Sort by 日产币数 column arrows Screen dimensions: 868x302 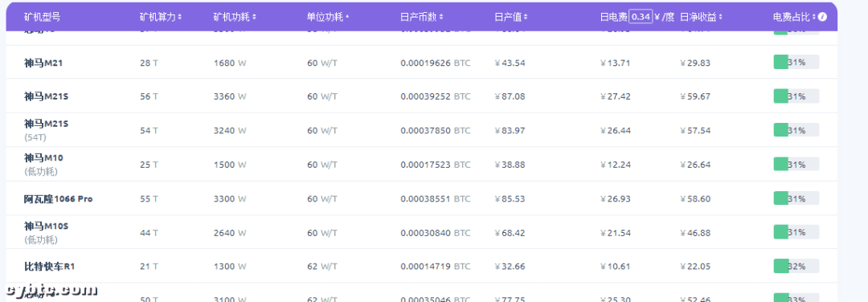coord(441,17)
